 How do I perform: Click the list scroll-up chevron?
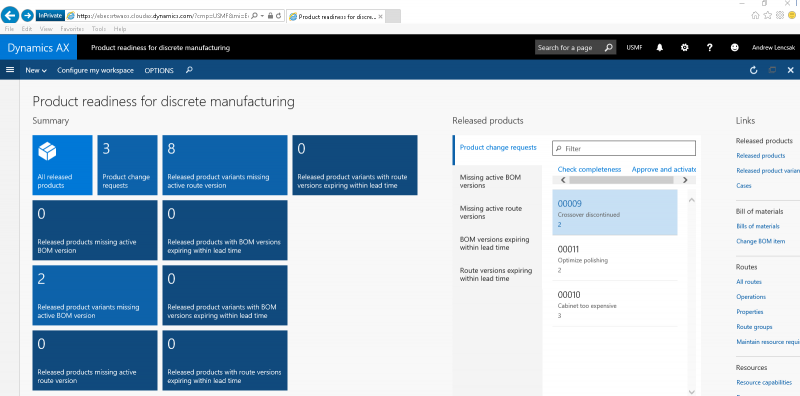[x=691, y=200]
